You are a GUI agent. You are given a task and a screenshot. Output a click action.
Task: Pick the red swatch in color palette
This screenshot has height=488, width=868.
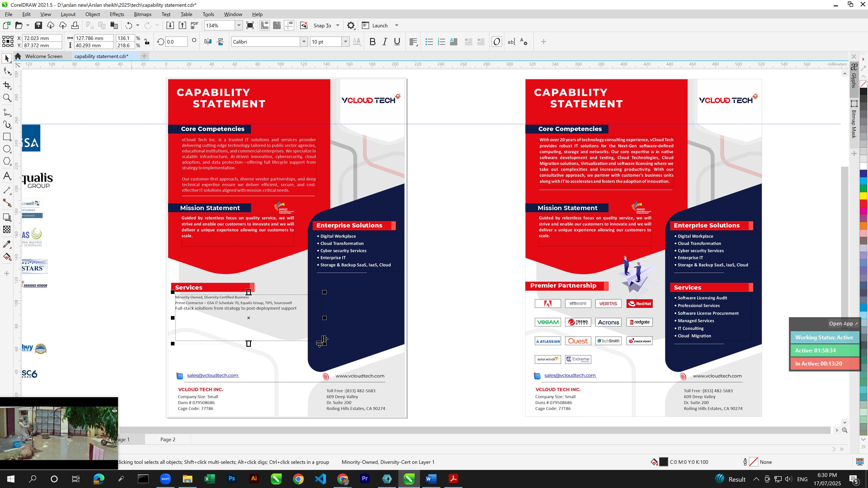(864, 203)
